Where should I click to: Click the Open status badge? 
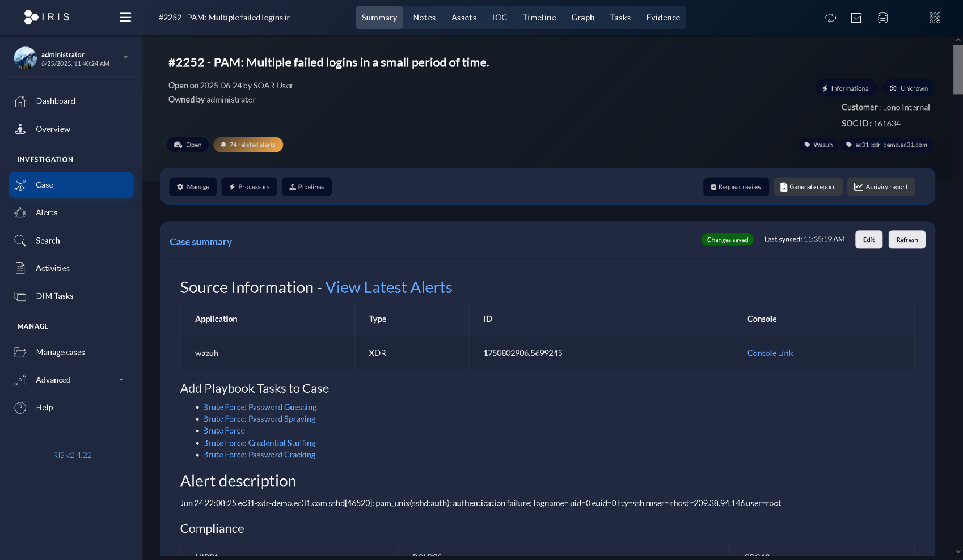point(188,145)
